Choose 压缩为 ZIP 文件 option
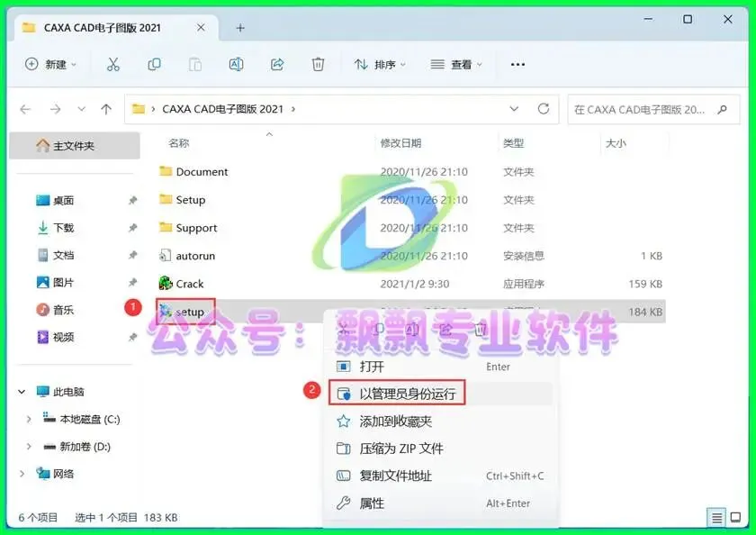The image size is (756, 535). pos(441,449)
